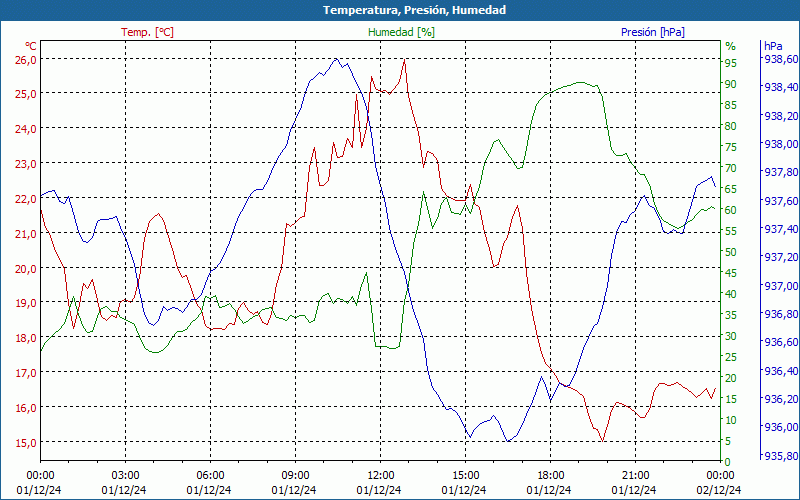Click the '23,0' temperature axis value
800x500 pixels.
26,164
